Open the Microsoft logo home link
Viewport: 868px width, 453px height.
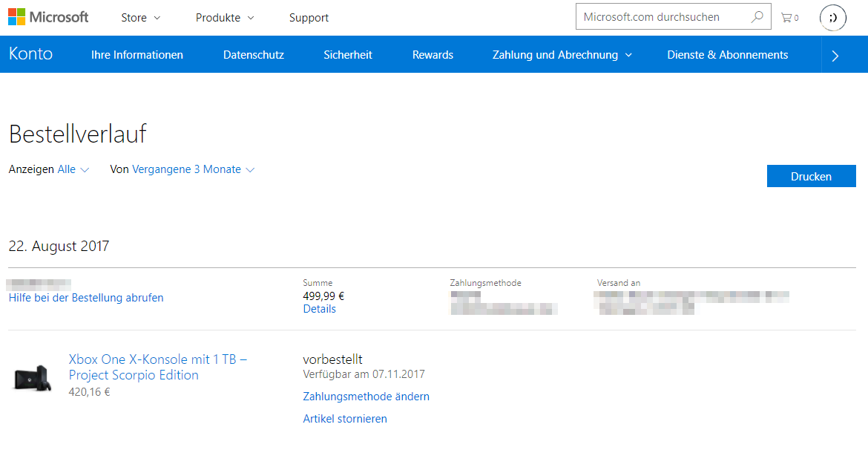48,17
